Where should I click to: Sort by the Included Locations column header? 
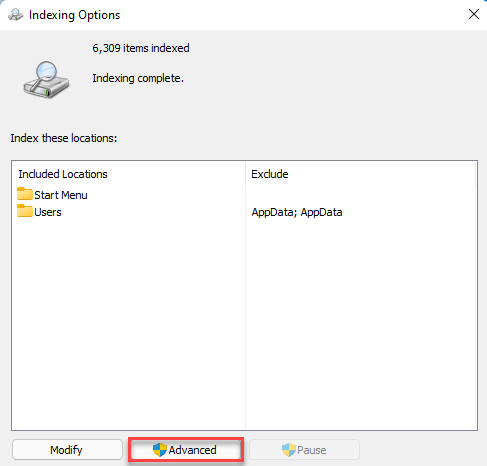point(63,174)
